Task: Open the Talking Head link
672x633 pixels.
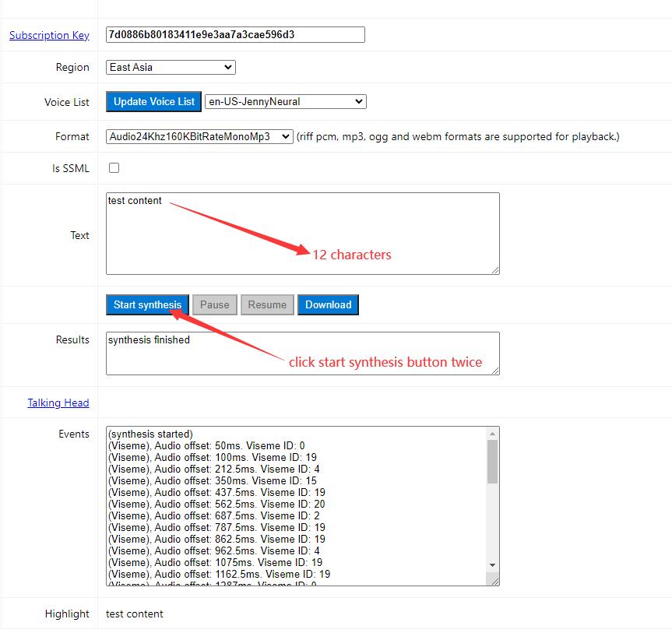Action: pyautogui.click(x=58, y=403)
